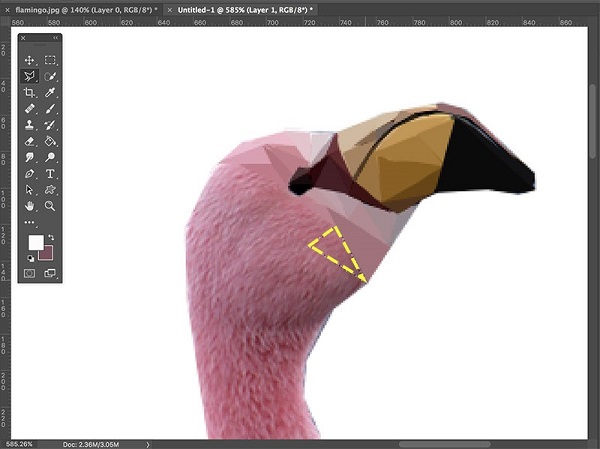The height and width of the screenshot is (449, 600).
Task: Select the Smudge tool
Action: pos(29,157)
